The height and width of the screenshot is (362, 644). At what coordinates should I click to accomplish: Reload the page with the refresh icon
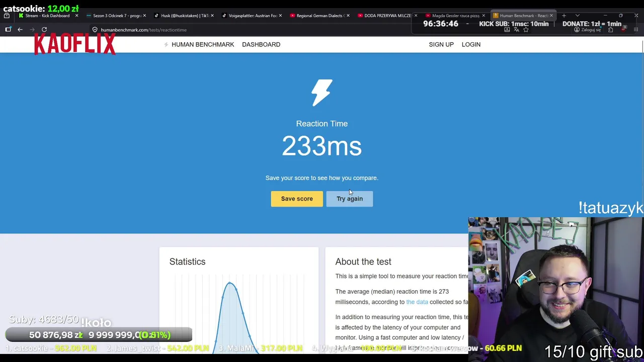[44, 30]
